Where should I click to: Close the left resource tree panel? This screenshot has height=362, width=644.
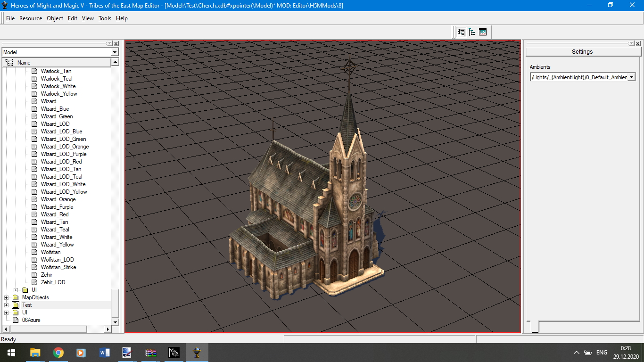116,43
